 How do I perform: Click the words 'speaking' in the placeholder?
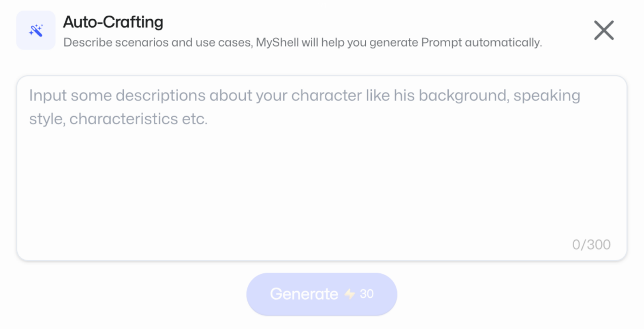click(x=546, y=95)
